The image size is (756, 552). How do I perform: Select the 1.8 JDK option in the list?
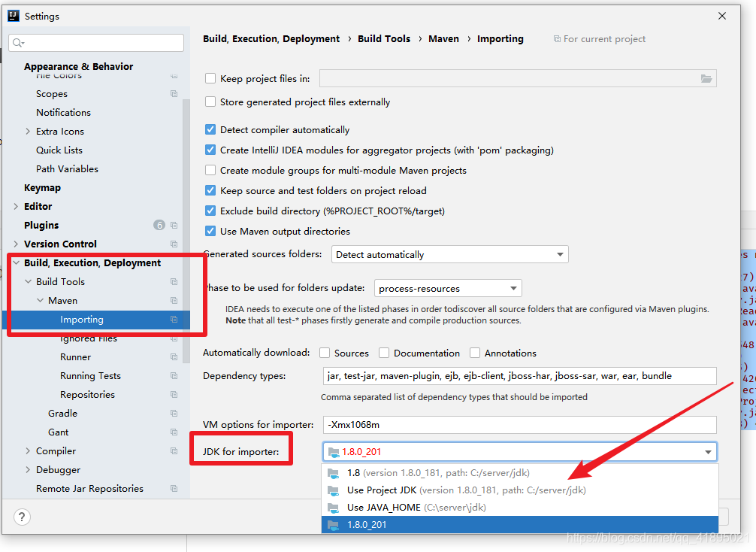pyautogui.click(x=520, y=473)
